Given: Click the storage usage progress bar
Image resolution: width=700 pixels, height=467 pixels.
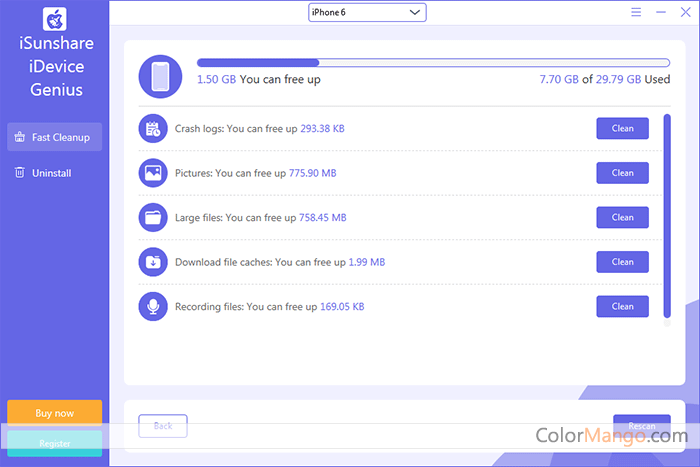Looking at the screenshot, I should (x=433, y=63).
